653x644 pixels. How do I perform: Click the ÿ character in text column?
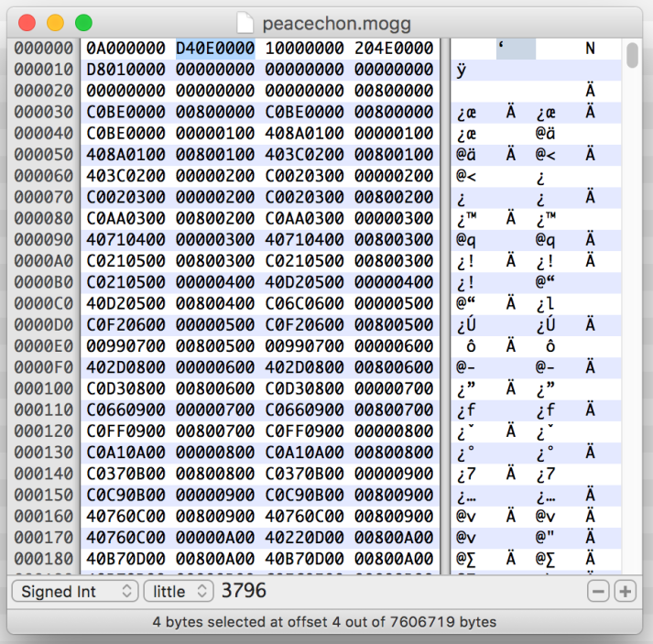463,71
